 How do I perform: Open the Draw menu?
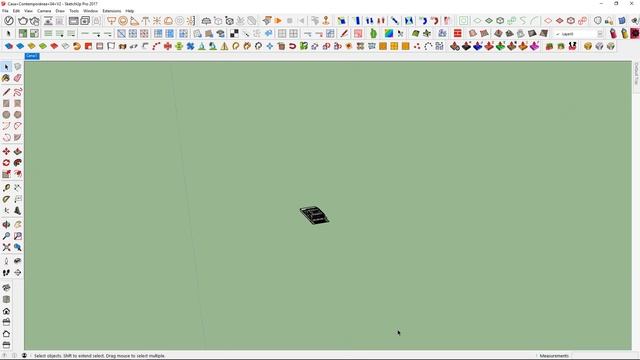(60, 11)
